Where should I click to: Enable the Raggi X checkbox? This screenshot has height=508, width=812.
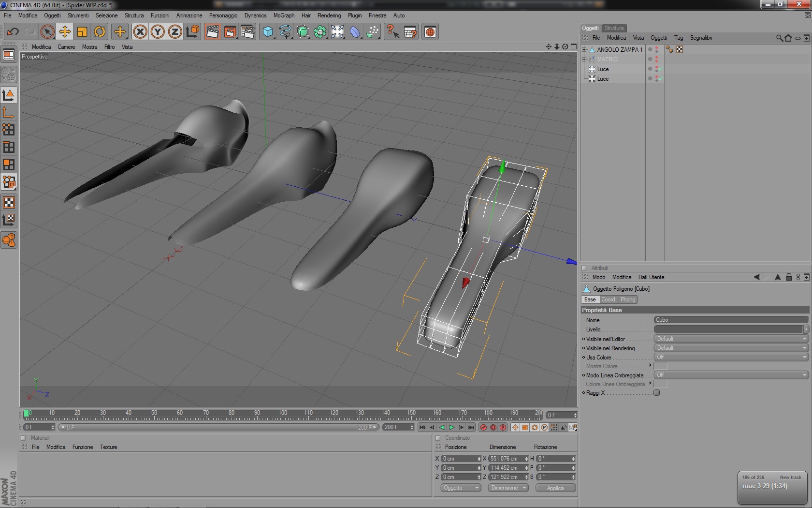coord(656,393)
